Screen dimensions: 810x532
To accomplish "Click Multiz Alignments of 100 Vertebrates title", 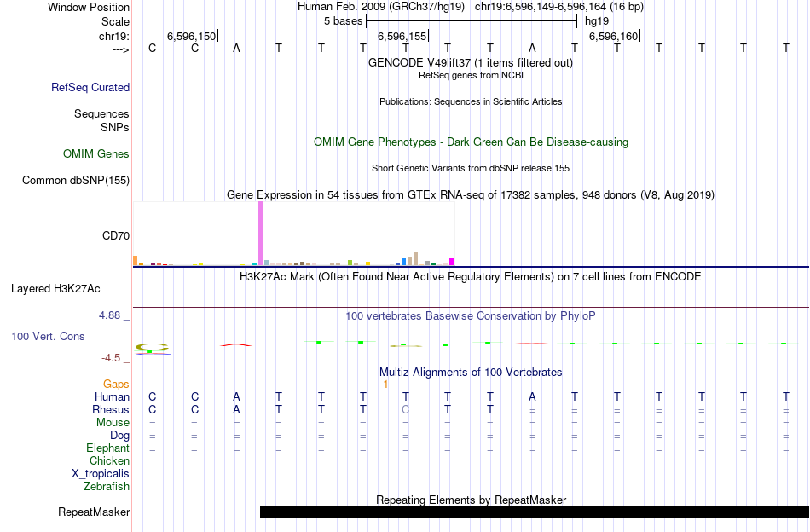I will [x=471, y=373].
